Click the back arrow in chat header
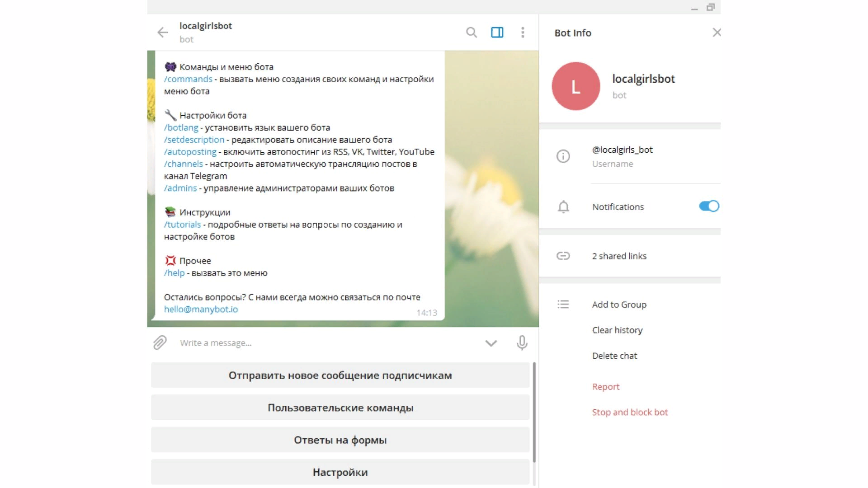868x488 pixels. (x=162, y=33)
